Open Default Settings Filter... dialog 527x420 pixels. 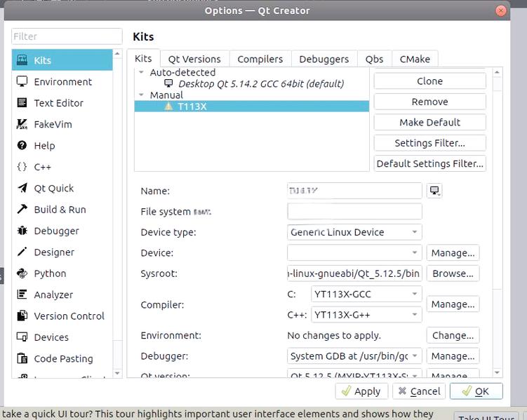430,163
